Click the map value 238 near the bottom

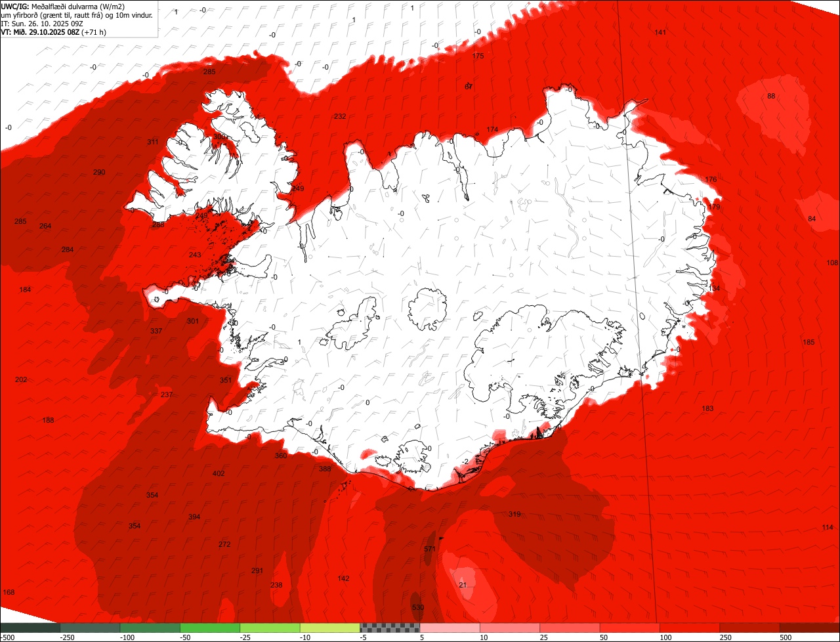[276, 585]
